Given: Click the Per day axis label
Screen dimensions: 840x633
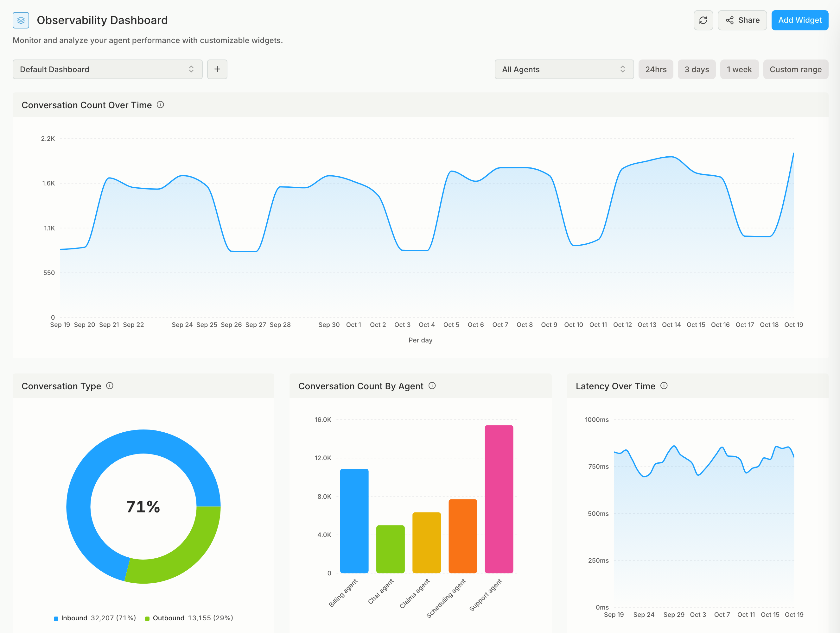Looking at the screenshot, I should 420,340.
